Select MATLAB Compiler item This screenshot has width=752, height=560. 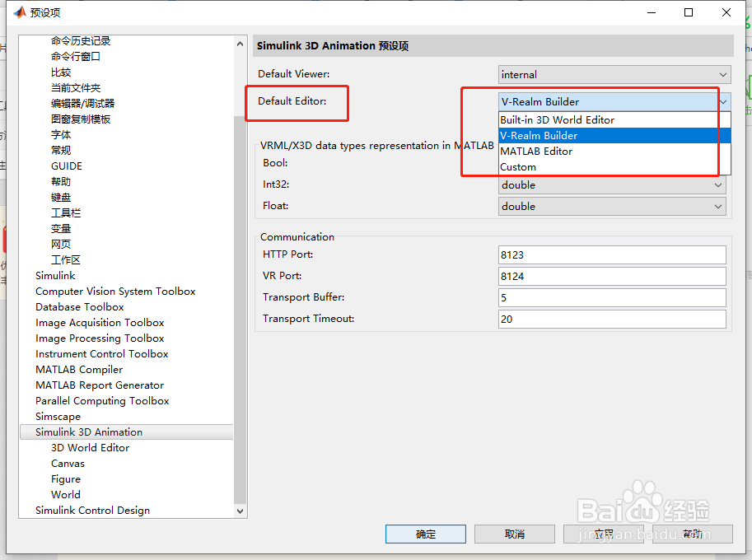coord(79,370)
